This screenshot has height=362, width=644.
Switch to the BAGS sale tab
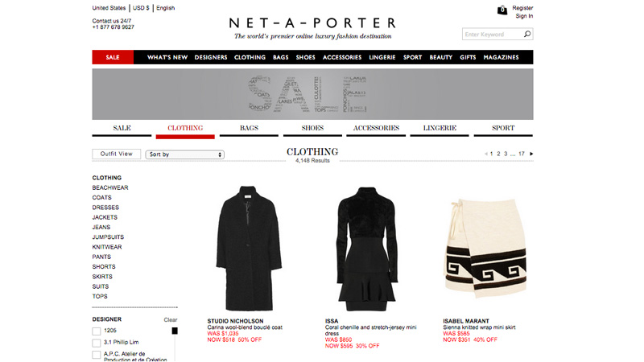(249, 128)
